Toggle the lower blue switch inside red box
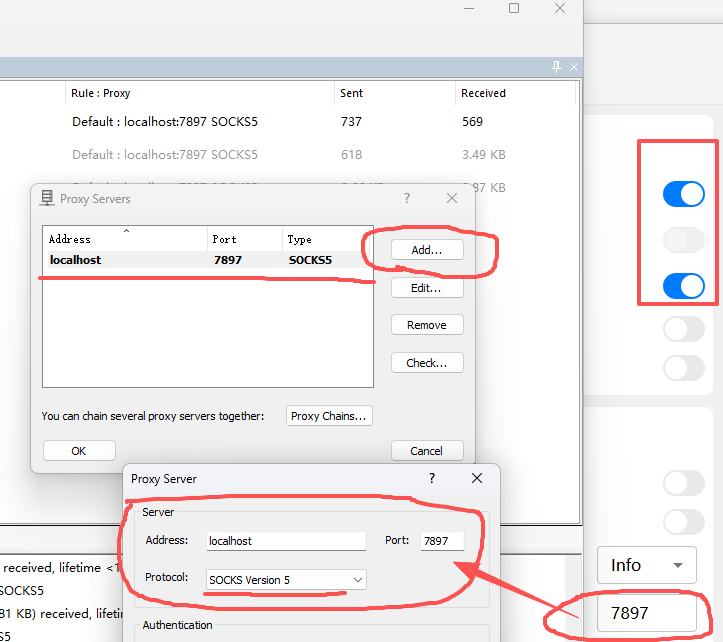The height and width of the screenshot is (642, 723). coord(684,287)
